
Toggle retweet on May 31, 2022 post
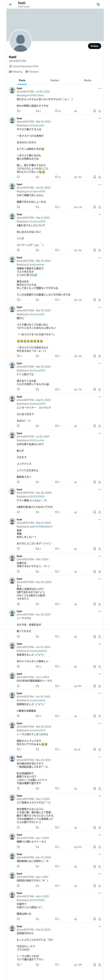click(37, 549)
